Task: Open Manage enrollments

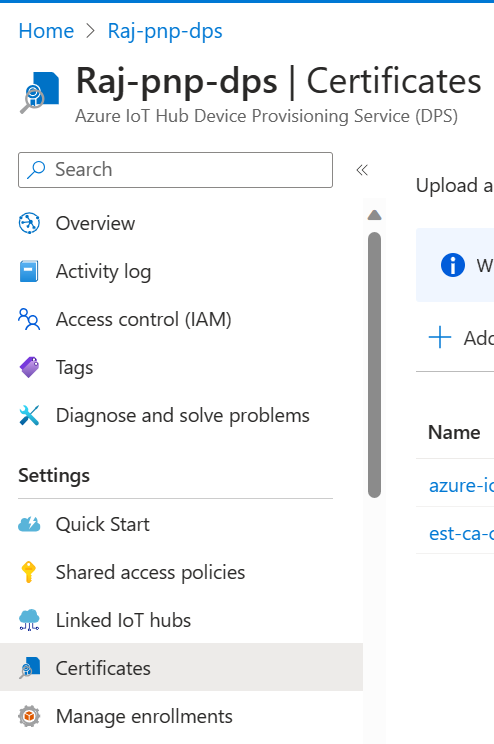Action: [144, 716]
